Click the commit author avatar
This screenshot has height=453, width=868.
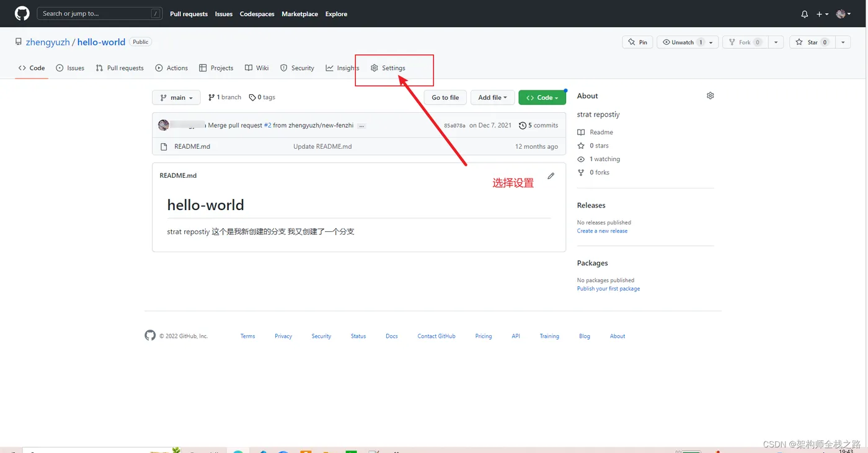tap(164, 125)
